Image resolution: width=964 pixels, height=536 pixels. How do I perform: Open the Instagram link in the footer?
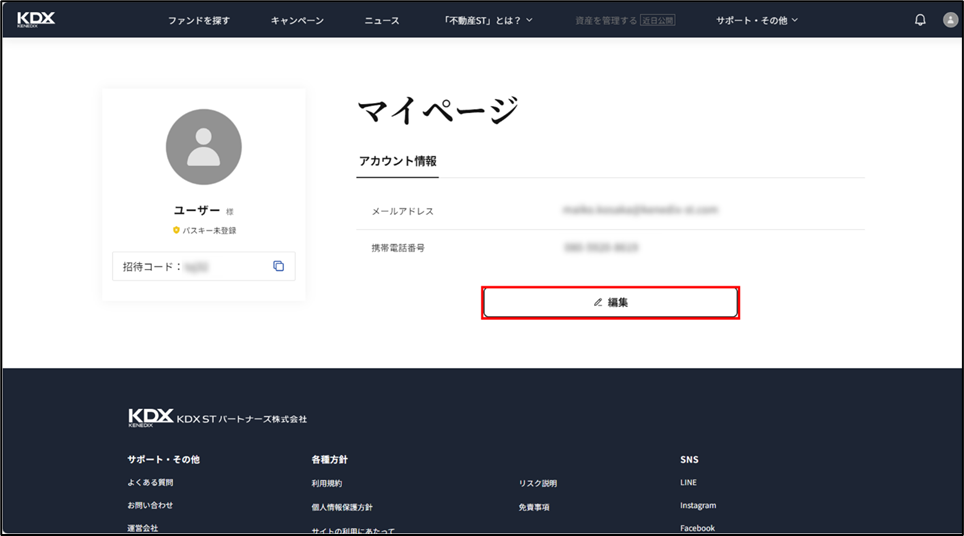[698, 505]
